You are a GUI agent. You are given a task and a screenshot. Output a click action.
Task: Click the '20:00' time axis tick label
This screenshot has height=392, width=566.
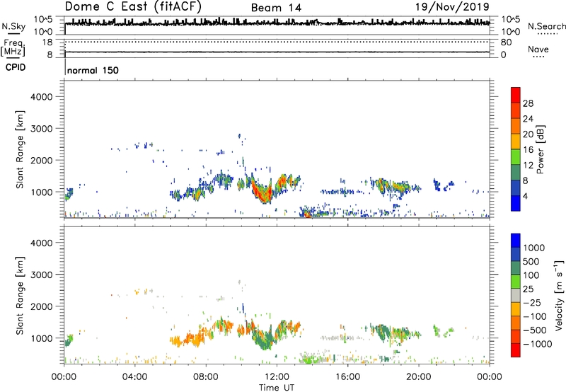point(419,377)
